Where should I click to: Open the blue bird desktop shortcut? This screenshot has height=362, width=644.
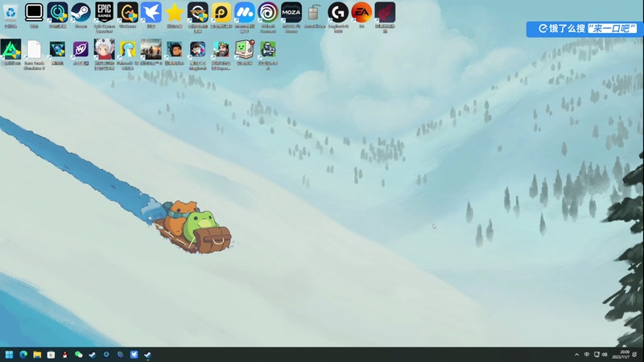151,12
